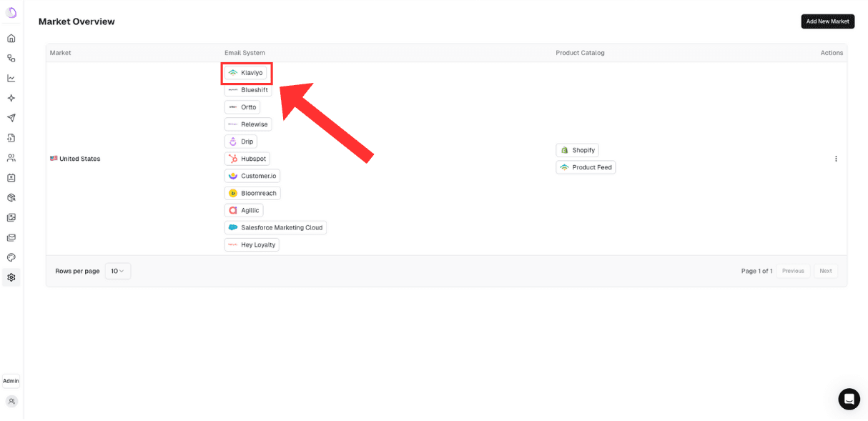868x421 pixels.
Task: Open the analytics chart icon in sidebar
Action: (x=11, y=78)
